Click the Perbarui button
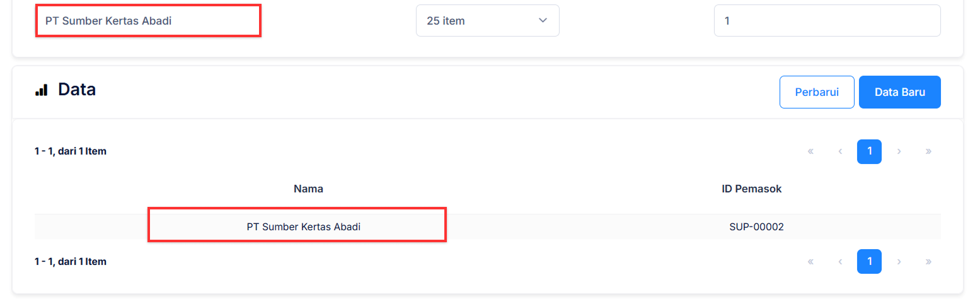 coord(817,92)
